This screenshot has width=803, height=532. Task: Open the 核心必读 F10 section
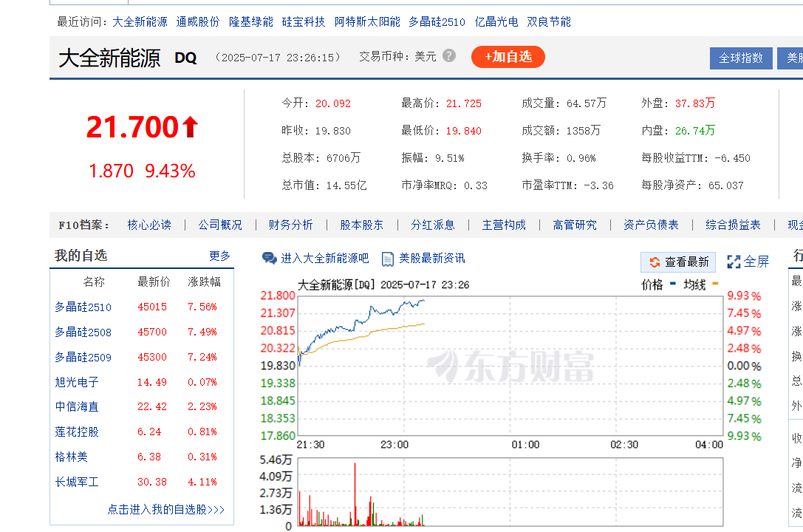pos(149,225)
